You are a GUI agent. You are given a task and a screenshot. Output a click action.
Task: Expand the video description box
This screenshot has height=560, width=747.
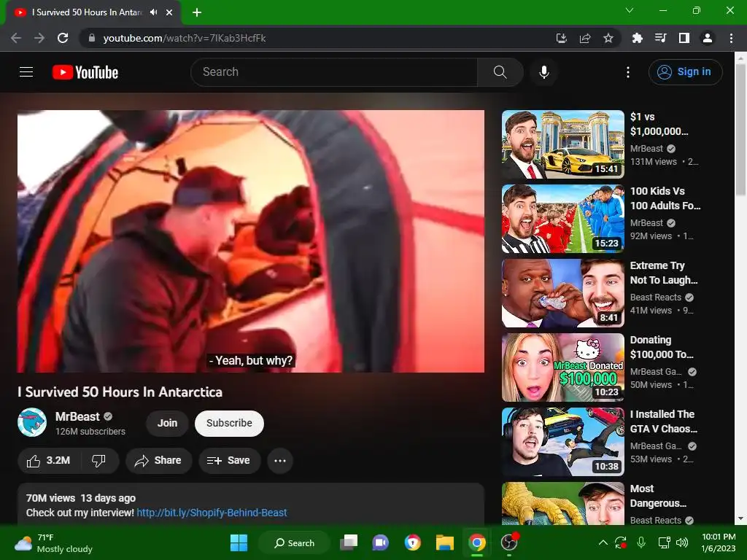251,505
